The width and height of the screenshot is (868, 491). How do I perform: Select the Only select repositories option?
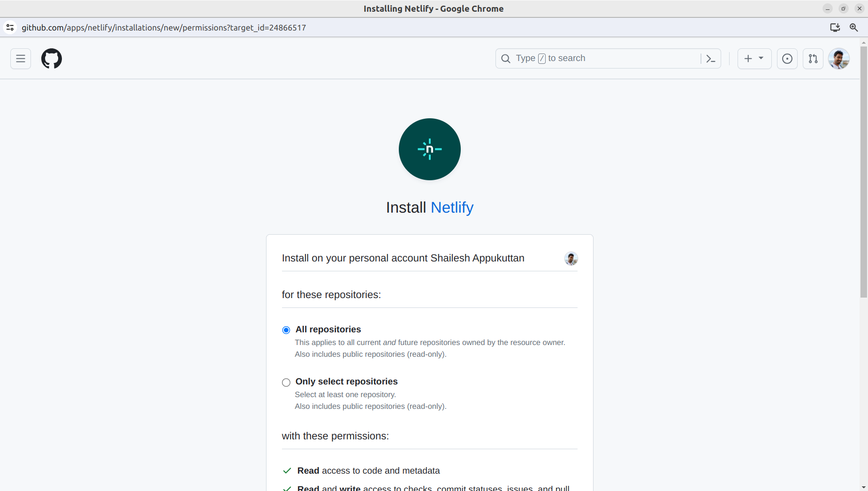tap(286, 383)
